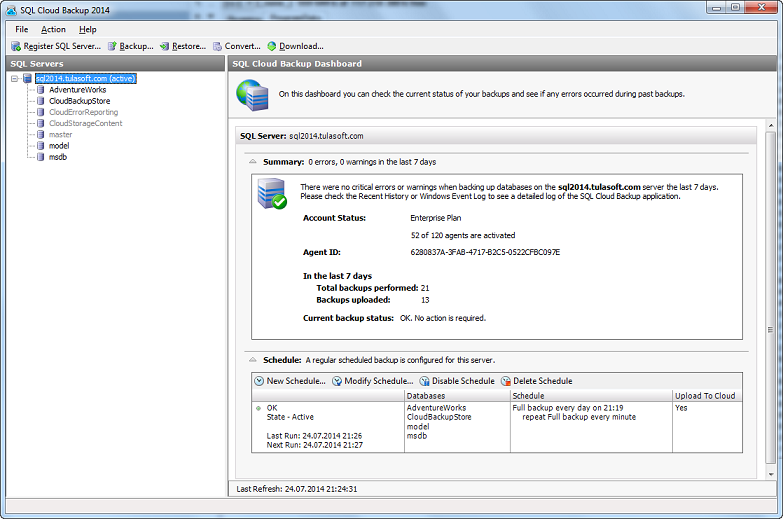Click the Download globe icon
Image resolution: width=783 pixels, height=519 pixels.
click(272, 46)
